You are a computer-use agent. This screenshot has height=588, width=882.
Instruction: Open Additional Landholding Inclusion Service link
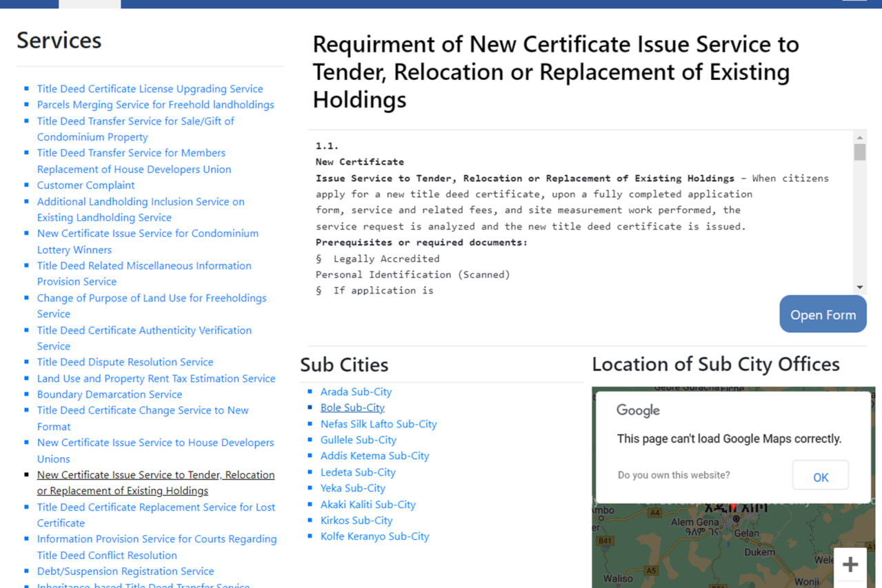[141, 209]
